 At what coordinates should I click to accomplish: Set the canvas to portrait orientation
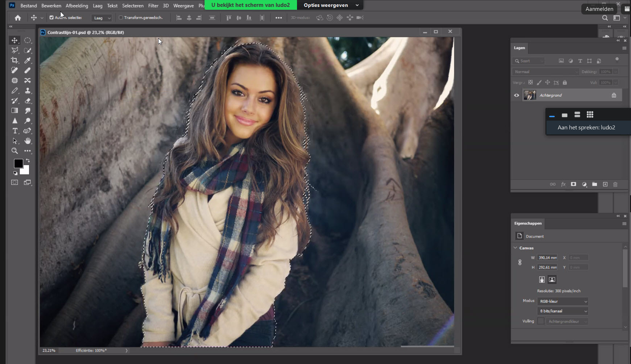tap(542, 279)
